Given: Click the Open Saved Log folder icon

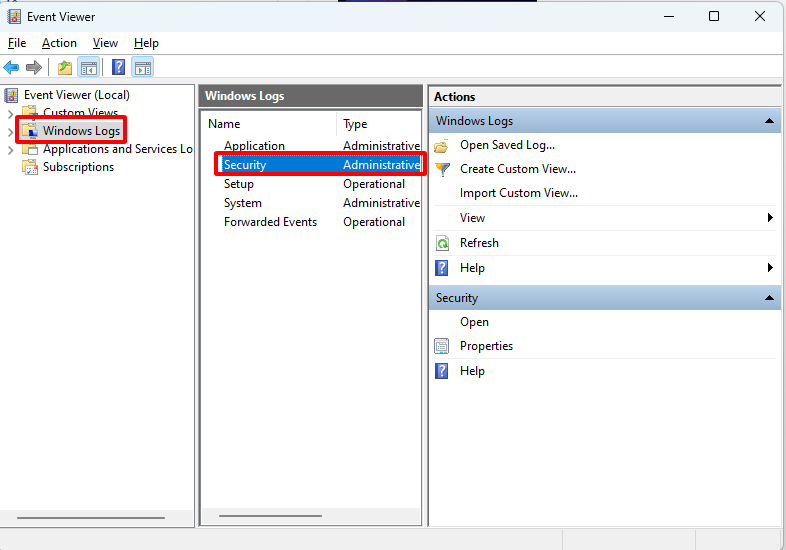Looking at the screenshot, I should pos(442,145).
